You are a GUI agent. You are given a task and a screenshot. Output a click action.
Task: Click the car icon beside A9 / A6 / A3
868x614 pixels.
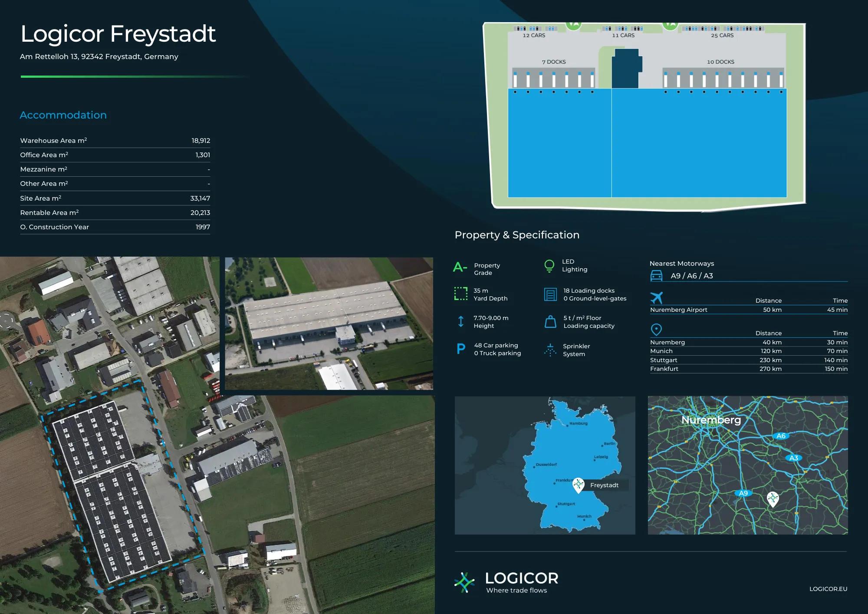tap(657, 276)
